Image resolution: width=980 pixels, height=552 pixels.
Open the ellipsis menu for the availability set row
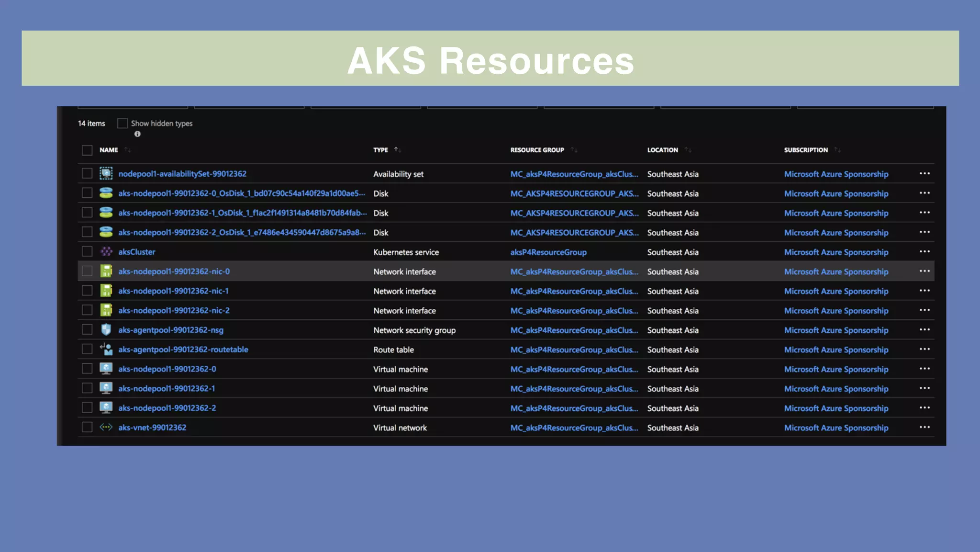pyautogui.click(x=924, y=173)
